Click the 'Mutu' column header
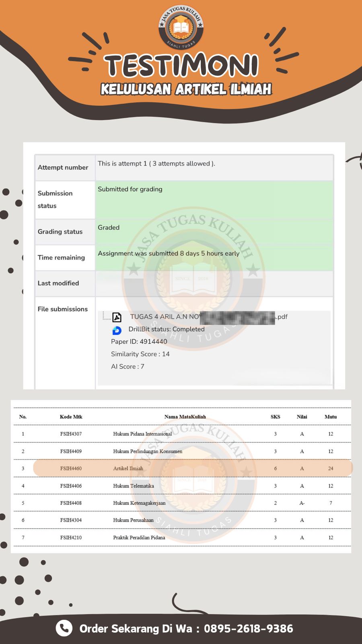 point(331,417)
